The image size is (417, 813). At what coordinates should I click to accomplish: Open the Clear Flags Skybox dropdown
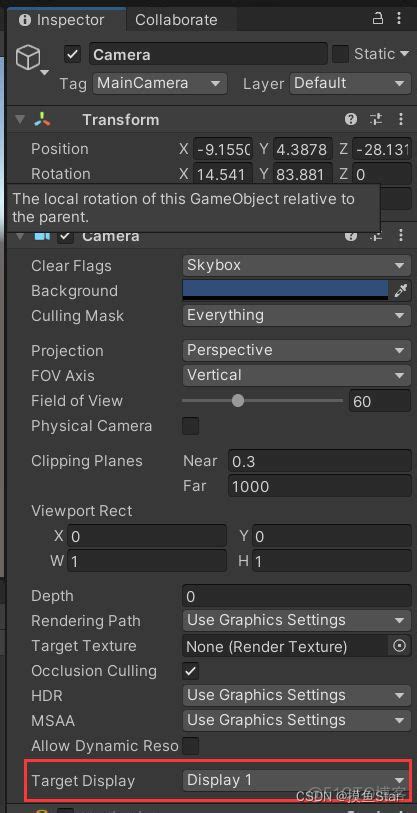(x=296, y=265)
